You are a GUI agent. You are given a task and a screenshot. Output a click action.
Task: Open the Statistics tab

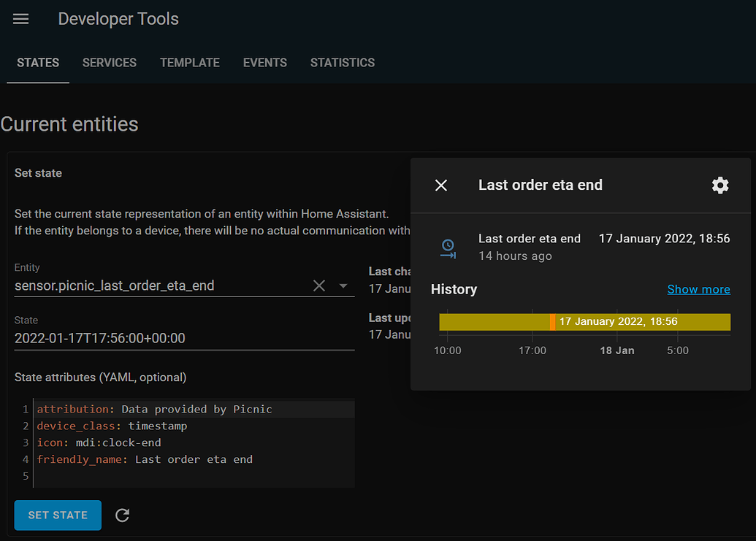pos(343,63)
